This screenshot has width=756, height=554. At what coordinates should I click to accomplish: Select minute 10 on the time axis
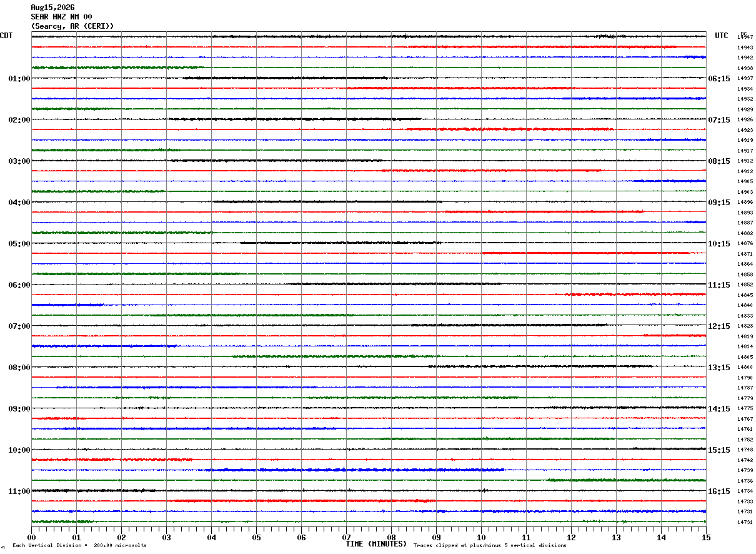click(x=481, y=537)
